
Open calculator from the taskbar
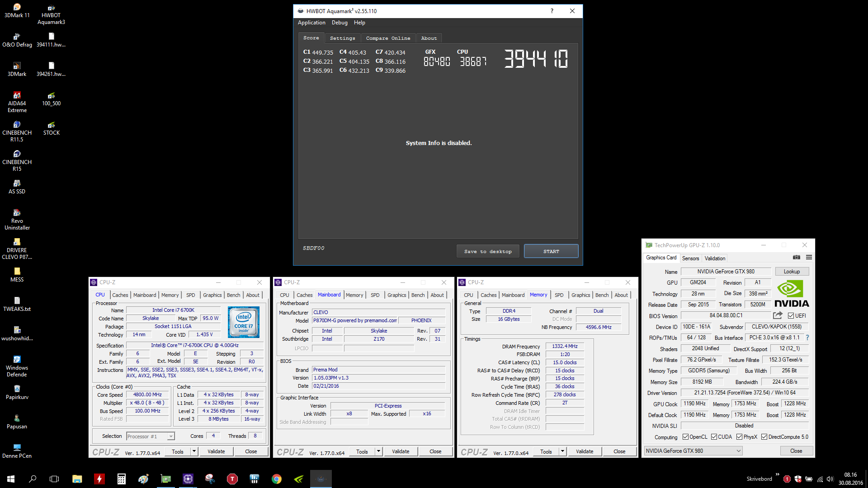[x=121, y=479]
